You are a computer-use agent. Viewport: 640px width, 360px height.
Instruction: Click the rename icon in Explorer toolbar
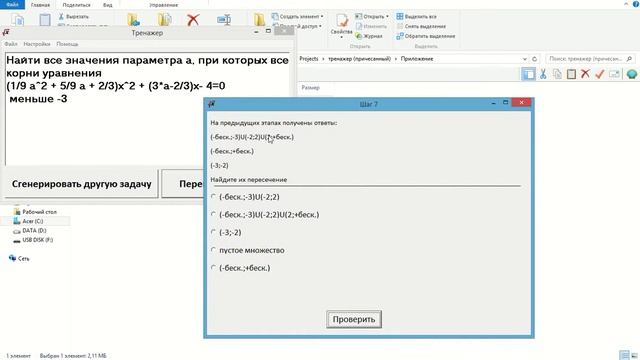pyautogui.click(x=614, y=74)
